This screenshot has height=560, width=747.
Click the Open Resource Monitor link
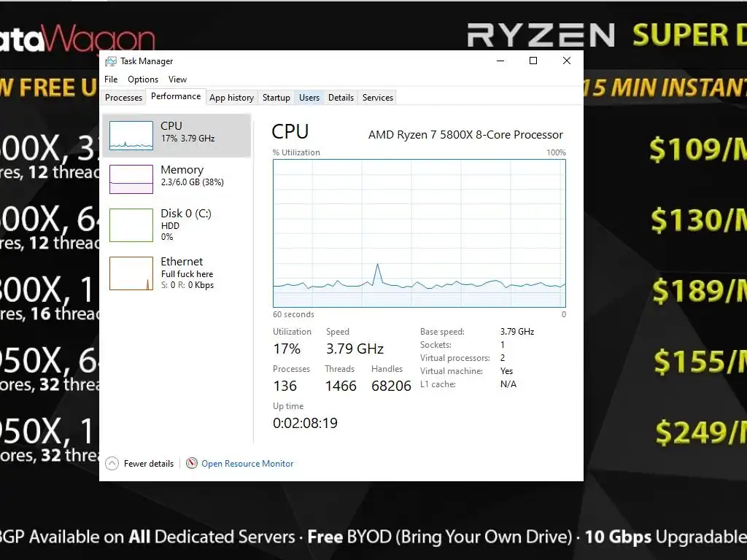pyautogui.click(x=247, y=463)
